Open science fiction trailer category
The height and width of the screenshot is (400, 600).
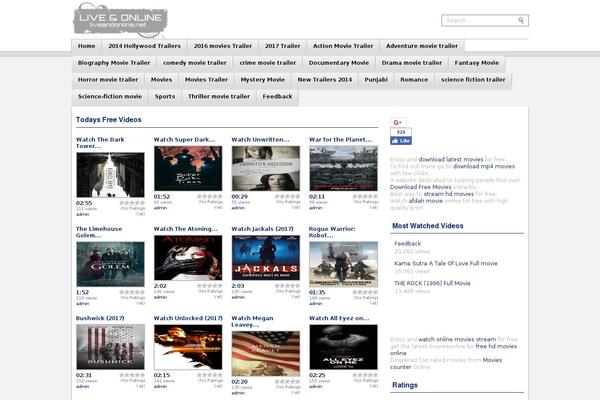tap(473, 80)
